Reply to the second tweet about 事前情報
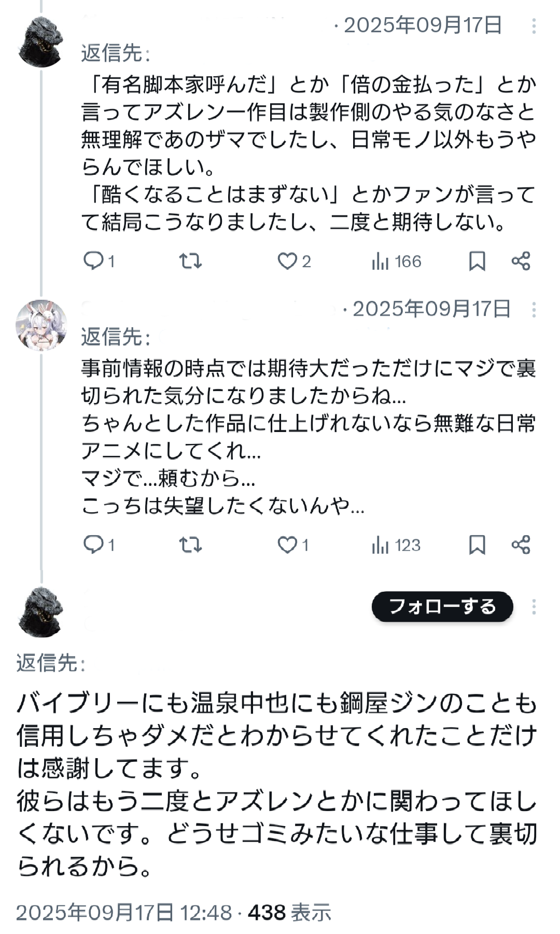 point(94,545)
